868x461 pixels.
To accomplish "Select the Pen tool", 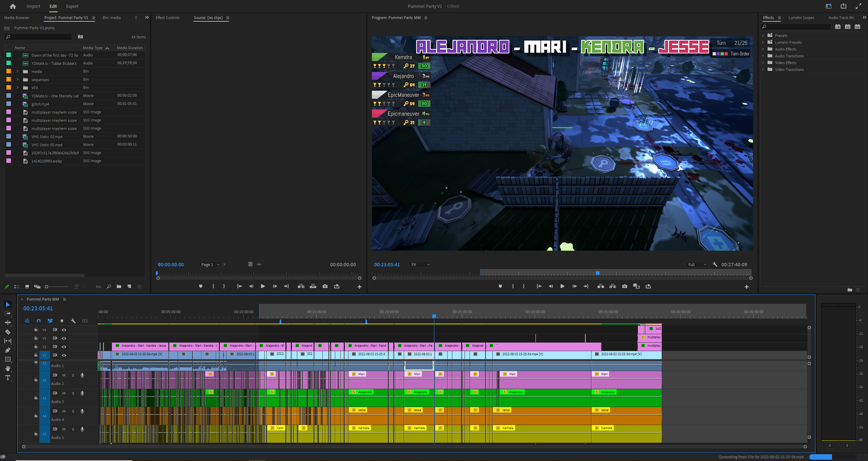I will [8, 350].
